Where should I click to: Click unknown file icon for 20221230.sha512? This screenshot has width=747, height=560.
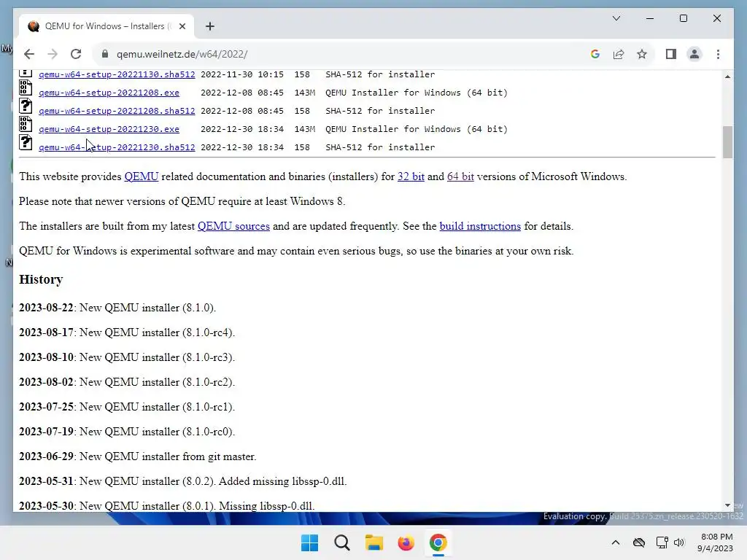click(x=26, y=142)
